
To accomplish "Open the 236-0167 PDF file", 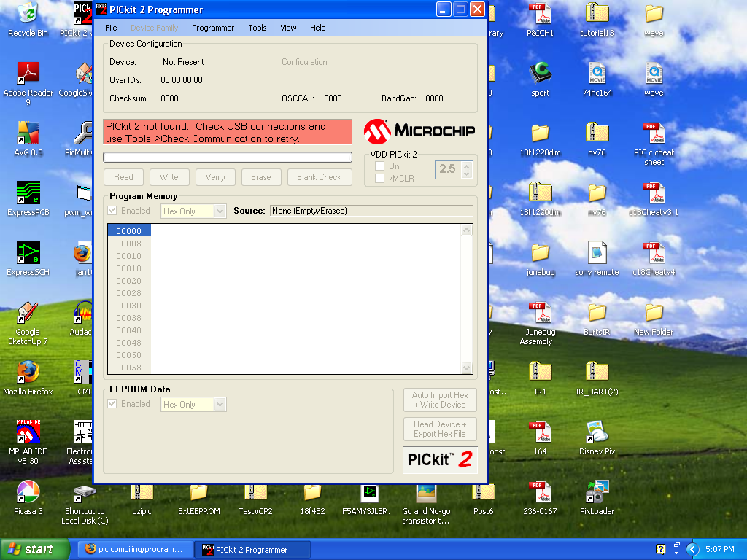I will (x=541, y=498).
